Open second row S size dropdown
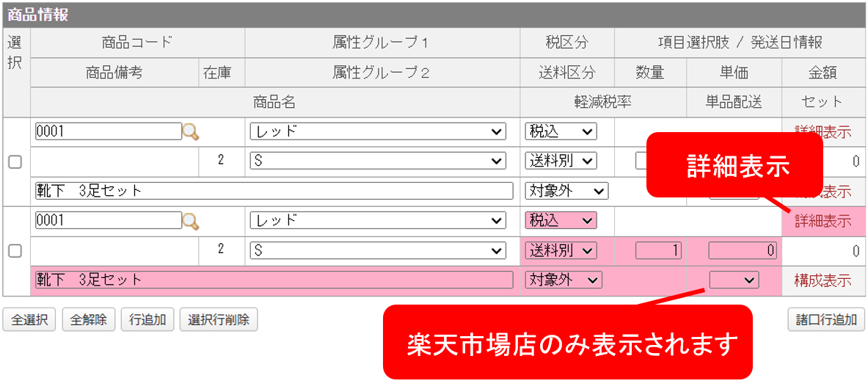The width and height of the screenshot is (868, 389). click(378, 250)
